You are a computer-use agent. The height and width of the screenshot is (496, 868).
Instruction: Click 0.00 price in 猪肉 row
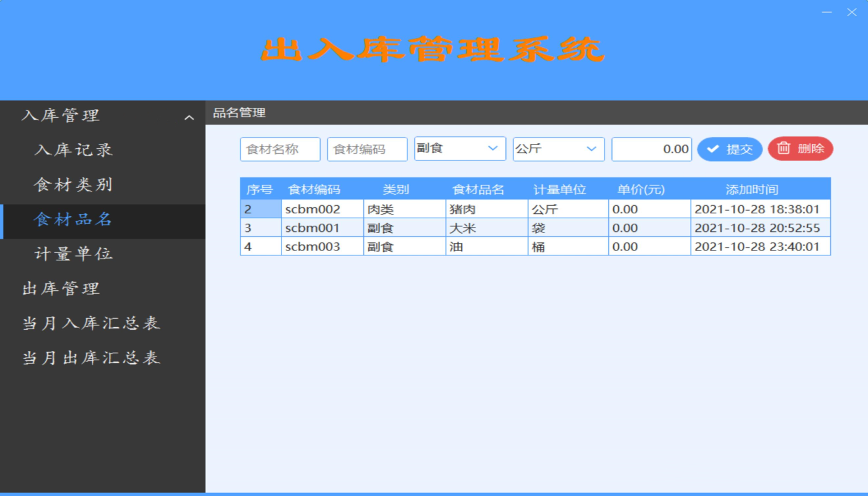pos(650,209)
